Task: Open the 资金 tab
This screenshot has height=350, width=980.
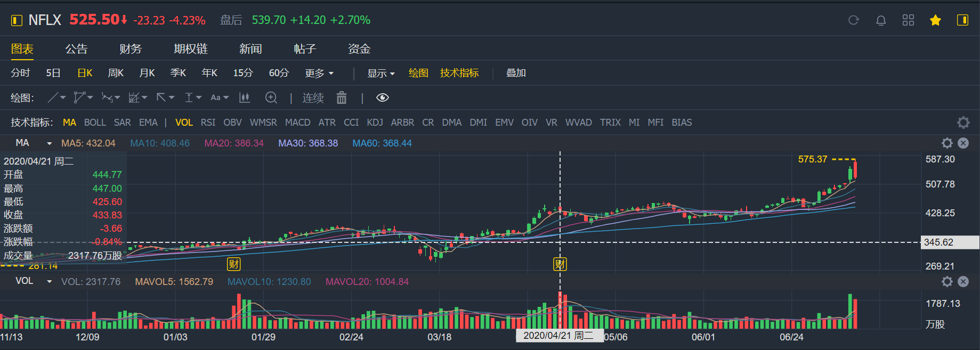Action: pos(359,49)
